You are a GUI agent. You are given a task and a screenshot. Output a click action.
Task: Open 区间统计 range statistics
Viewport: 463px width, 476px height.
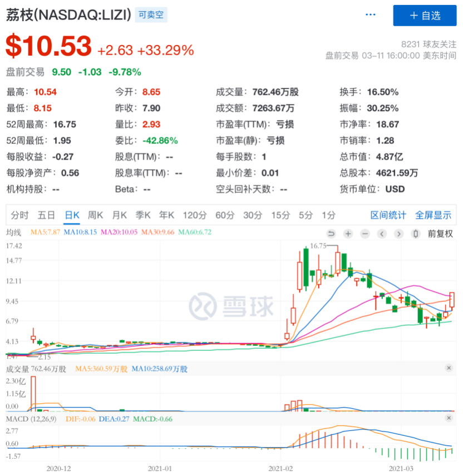(x=388, y=215)
